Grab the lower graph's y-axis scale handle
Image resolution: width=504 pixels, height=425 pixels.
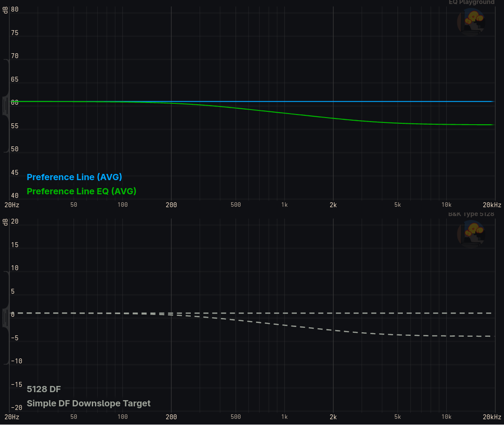tap(5, 318)
